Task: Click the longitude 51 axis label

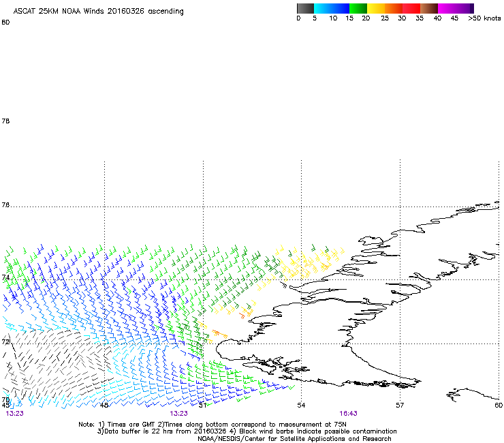Action: point(202,405)
